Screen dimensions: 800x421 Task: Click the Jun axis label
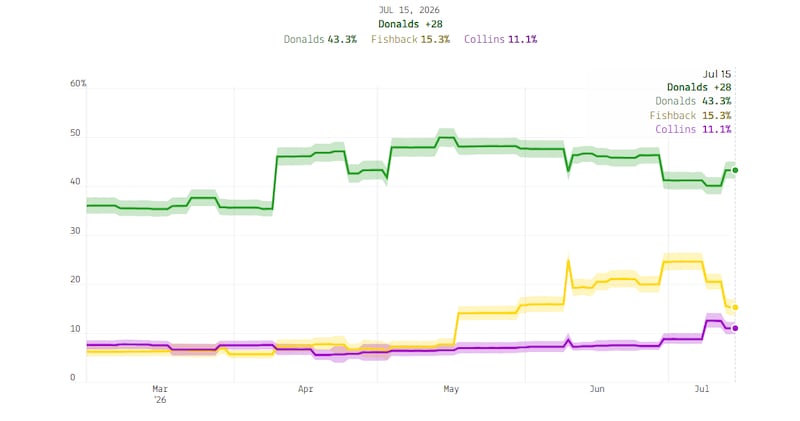597,389
